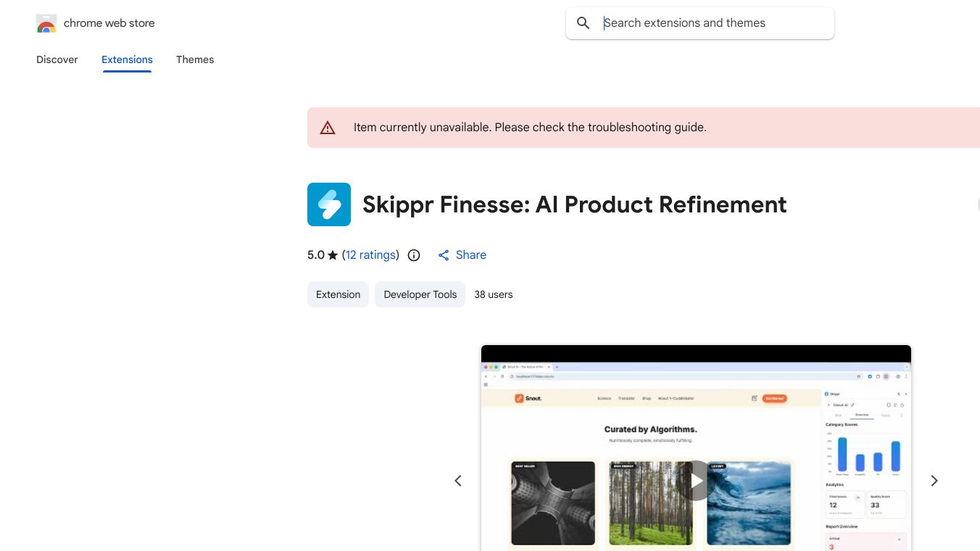Switch to the Themes tab
The width and height of the screenshot is (980, 551).
tap(195, 59)
